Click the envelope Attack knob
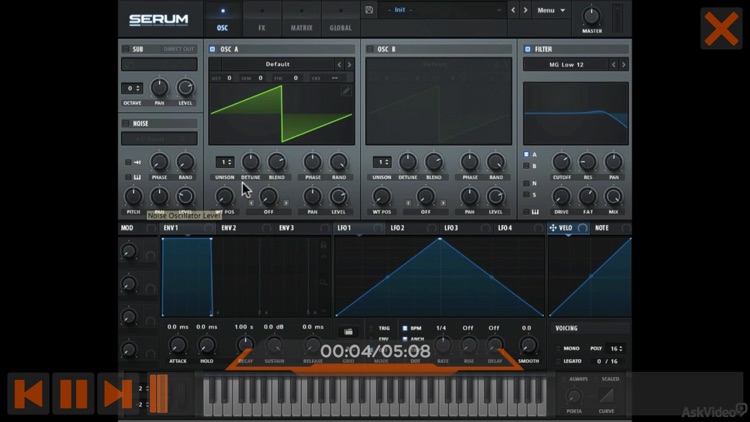The width and height of the screenshot is (750, 422). click(x=177, y=345)
